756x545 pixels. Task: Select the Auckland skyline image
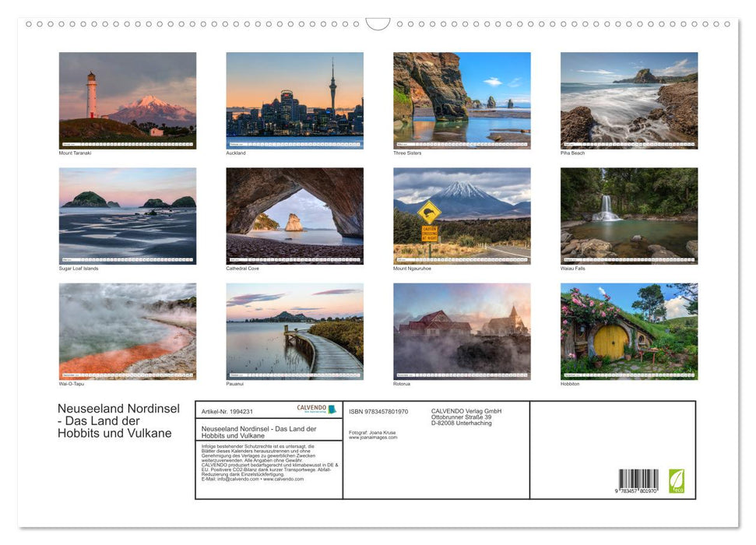coord(294,100)
